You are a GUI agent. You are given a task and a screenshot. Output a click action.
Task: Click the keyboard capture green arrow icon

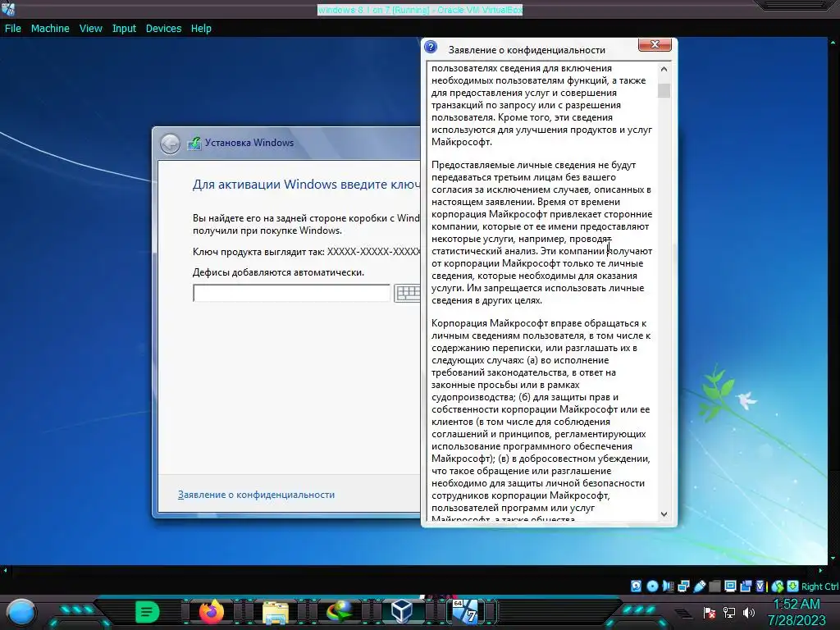click(793, 586)
